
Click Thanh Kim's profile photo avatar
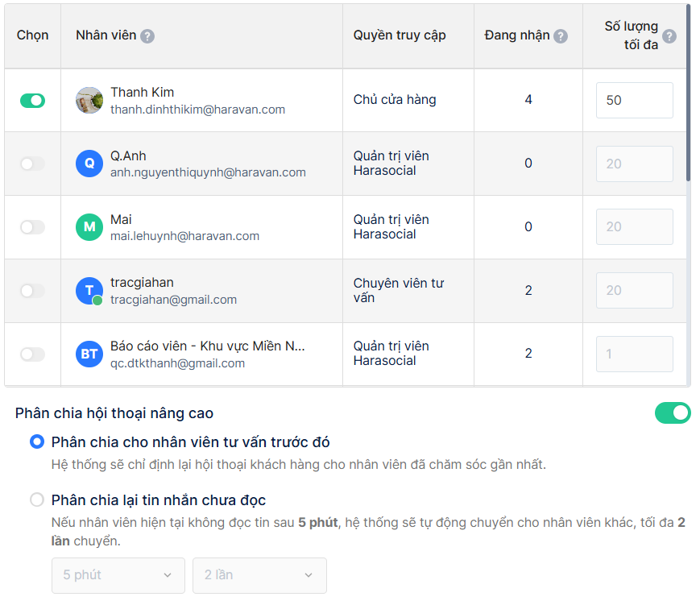pos(89,100)
